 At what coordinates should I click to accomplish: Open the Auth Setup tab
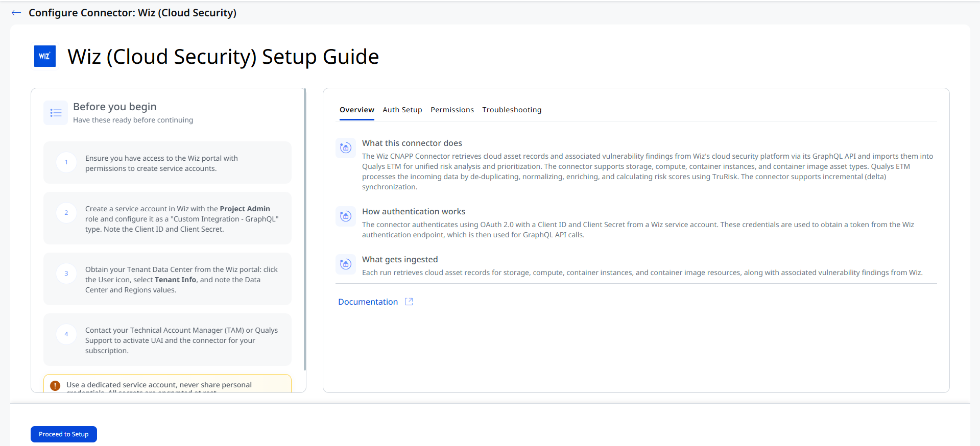coord(402,110)
